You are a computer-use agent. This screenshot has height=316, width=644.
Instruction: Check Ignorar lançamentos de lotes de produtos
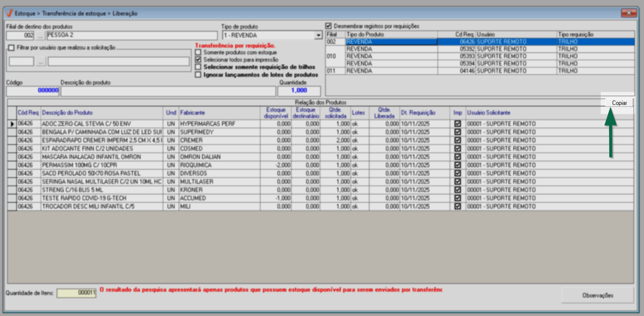tap(198, 75)
